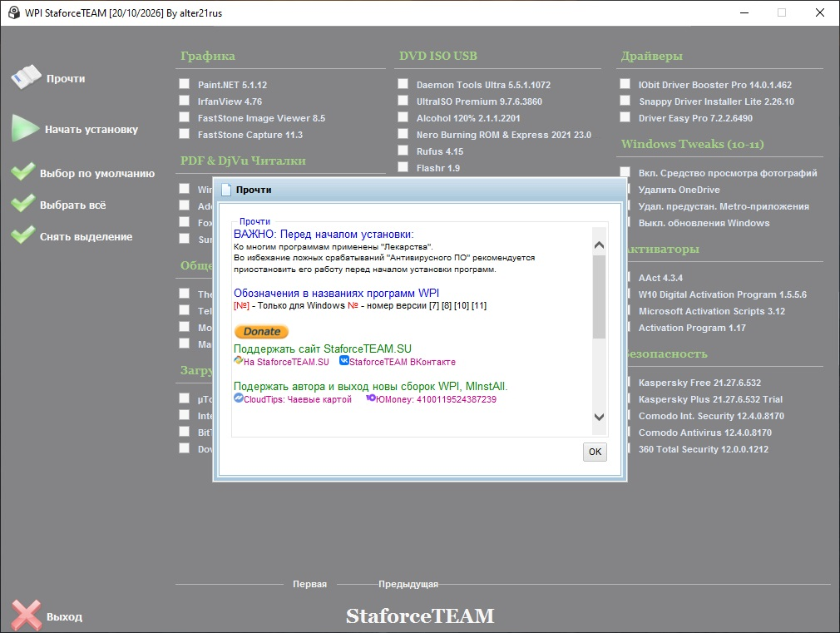Click the CloudTips icon before Чаевые картой
The width and height of the screenshot is (840, 633).
click(239, 398)
